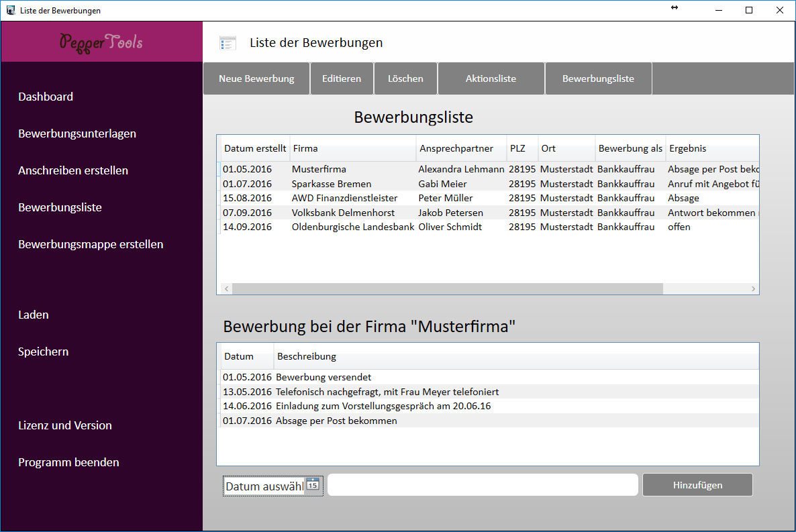
Task: Click the scrollbar right arrow in the Bewerbungsliste
Action: pos(753,288)
